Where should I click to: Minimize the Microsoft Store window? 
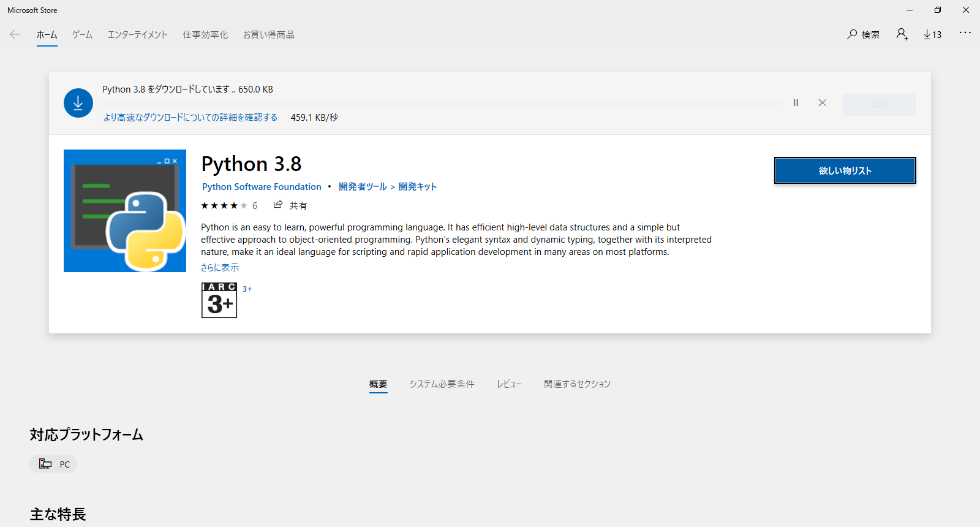pos(910,10)
